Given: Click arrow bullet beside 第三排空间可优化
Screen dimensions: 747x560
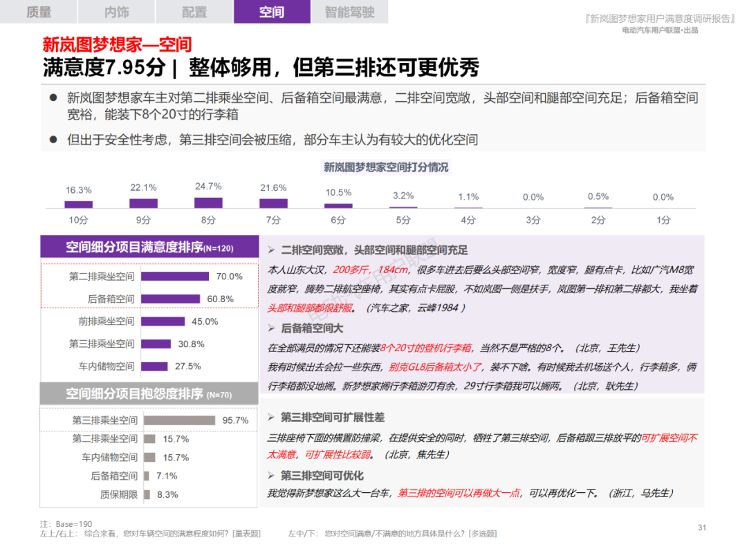Looking at the screenshot, I should click(272, 476).
